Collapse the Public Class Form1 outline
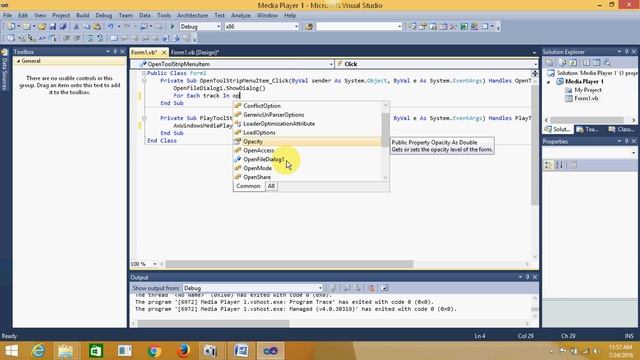This screenshot has width=640, height=360. (144, 73)
